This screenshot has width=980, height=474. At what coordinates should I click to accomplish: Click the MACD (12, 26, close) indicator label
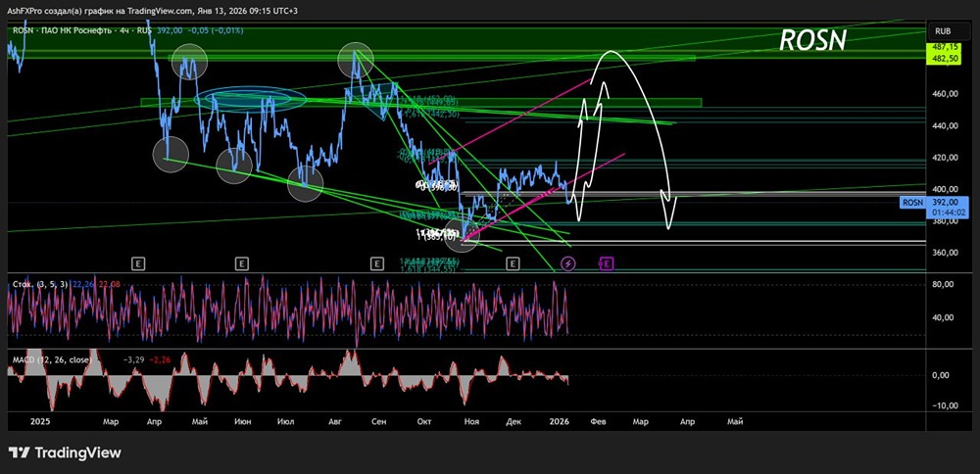tap(52, 359)
